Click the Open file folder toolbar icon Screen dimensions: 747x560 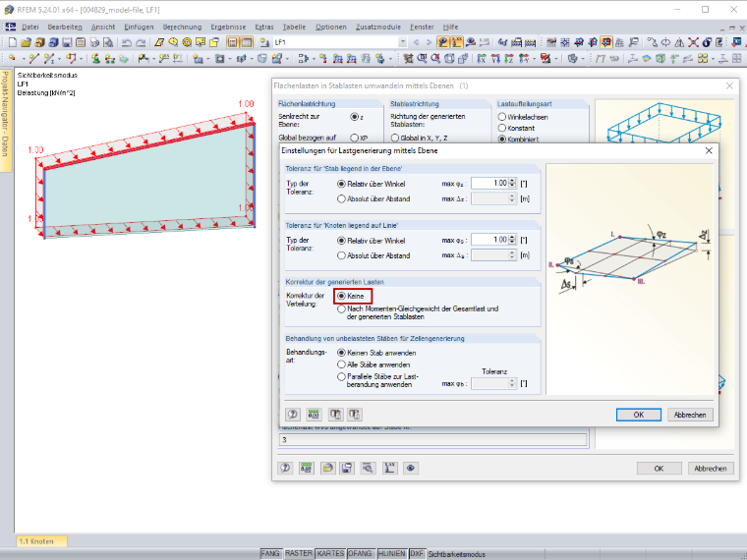pyautogui.click(x=26, y=42)
